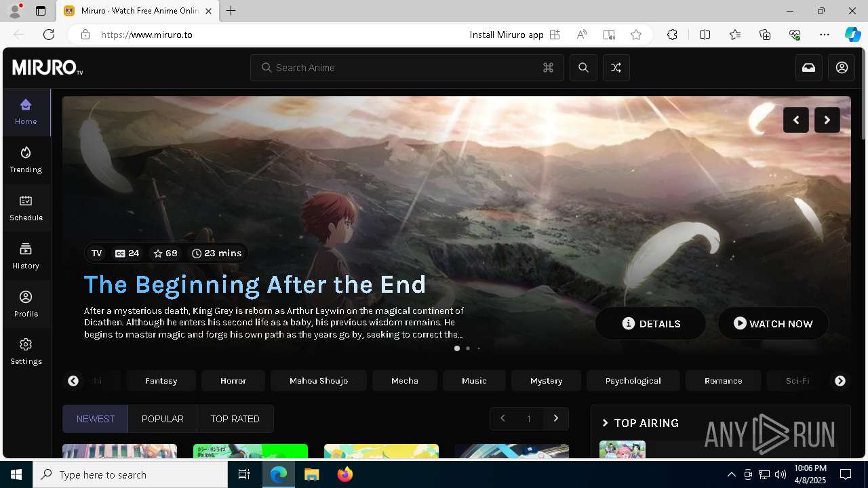Select the Psychological genre
The width and height of the screenshot is (868, 488).
click(633, 381)
